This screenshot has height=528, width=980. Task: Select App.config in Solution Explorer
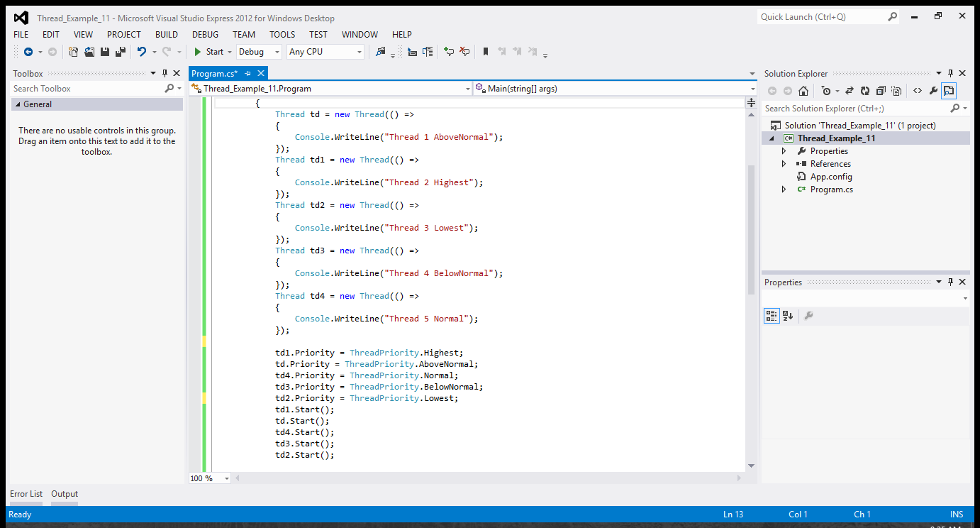[831, 177]
